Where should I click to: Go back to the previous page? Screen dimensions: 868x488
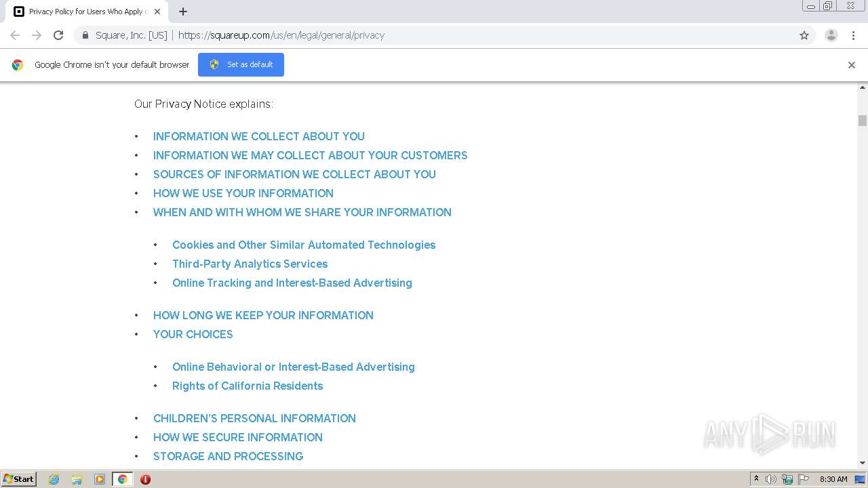(15, 35)
